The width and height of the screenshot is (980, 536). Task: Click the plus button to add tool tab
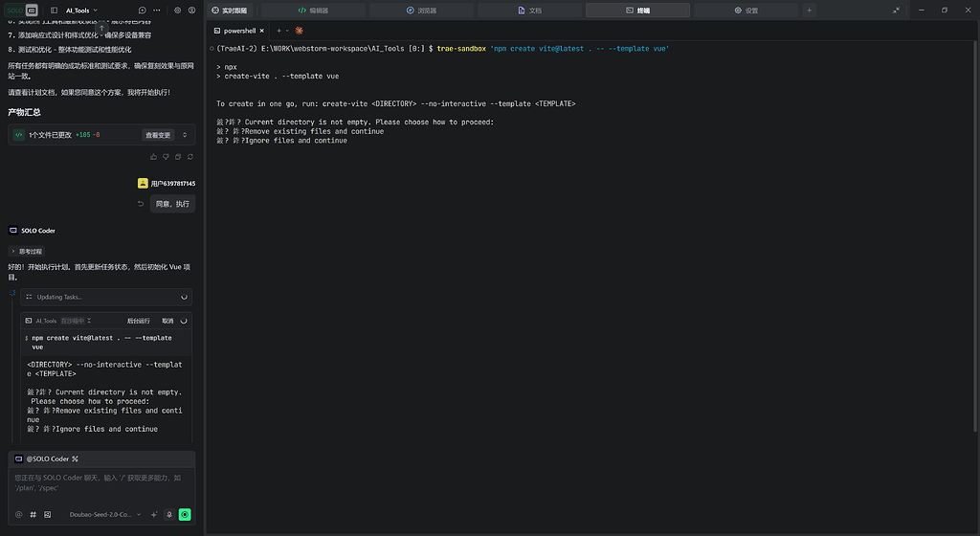point(810,10)
